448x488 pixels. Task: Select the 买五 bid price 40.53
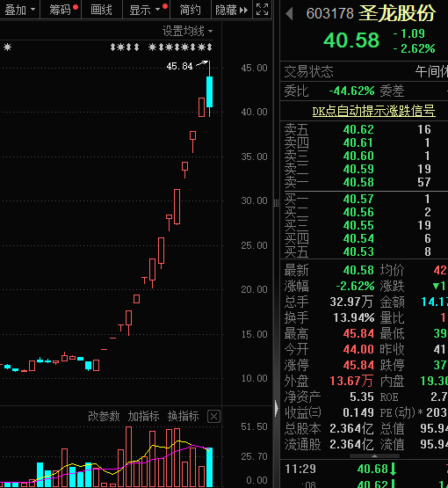(x=358, y=251)
